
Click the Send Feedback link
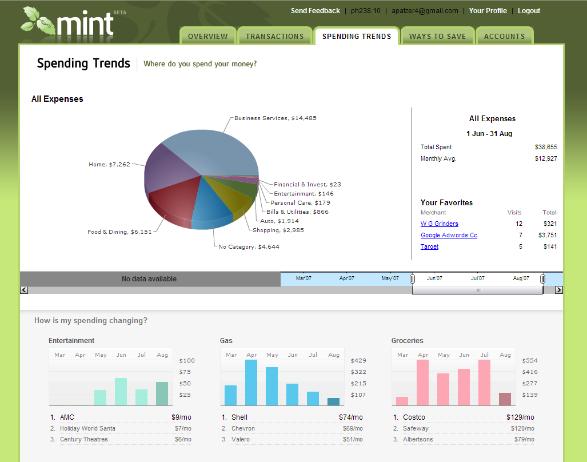[315, 11]
